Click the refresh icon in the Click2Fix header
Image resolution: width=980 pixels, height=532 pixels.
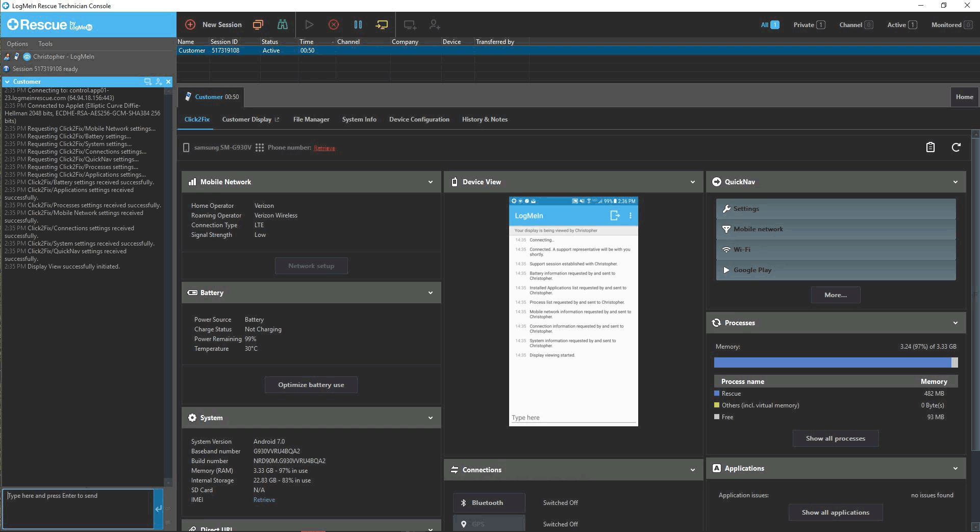click(x=956, y=148)
